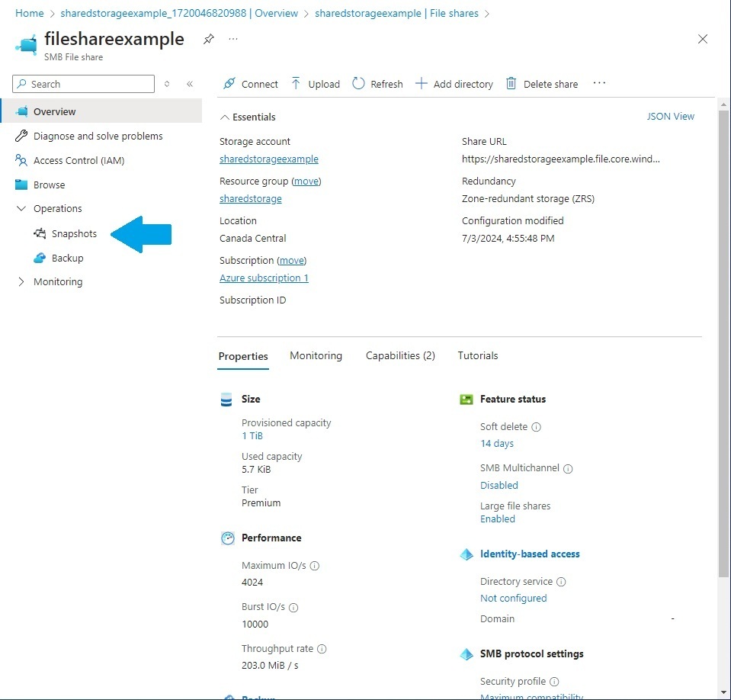
Task: Open the sharedstorage resource group link
Action: 250,199
